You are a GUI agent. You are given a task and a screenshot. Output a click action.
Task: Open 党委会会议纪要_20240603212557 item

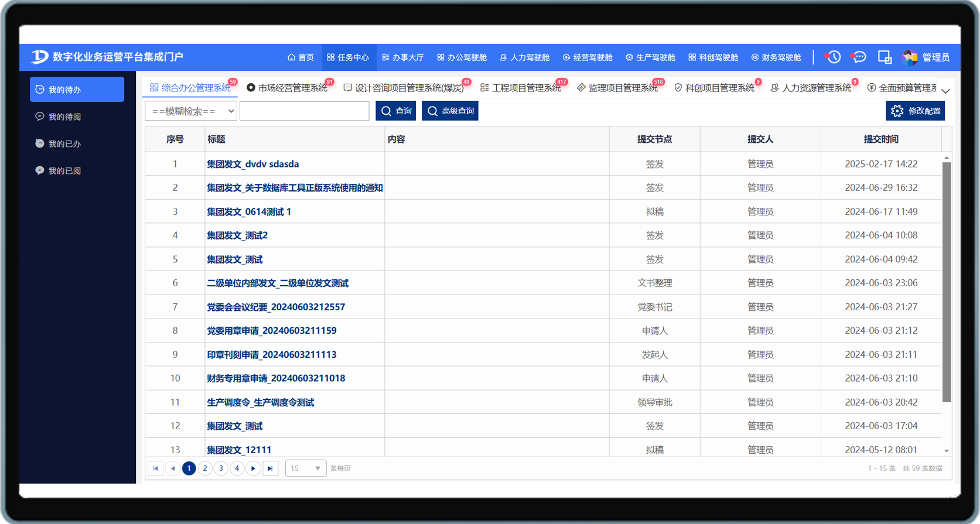[x=276, y=307]
